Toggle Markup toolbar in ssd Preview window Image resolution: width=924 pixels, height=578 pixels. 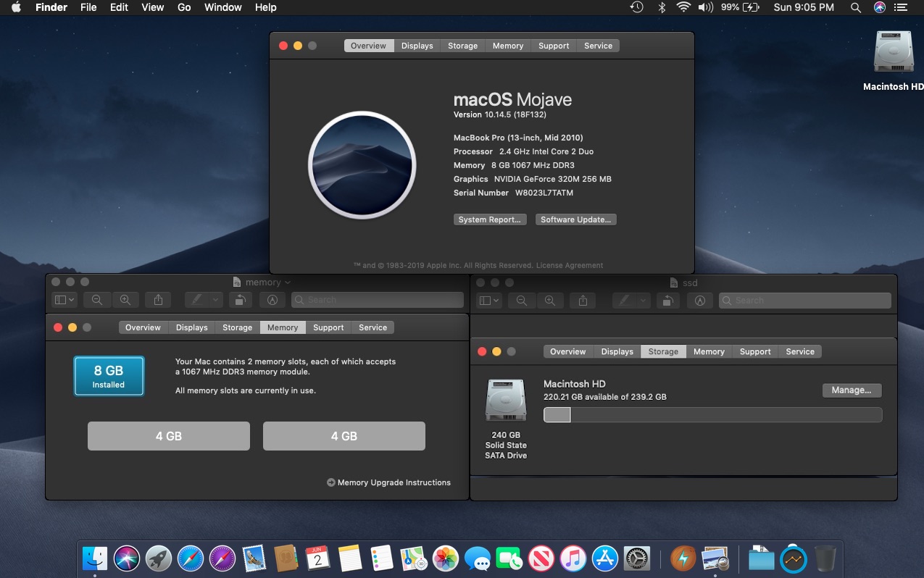point(700,301)
